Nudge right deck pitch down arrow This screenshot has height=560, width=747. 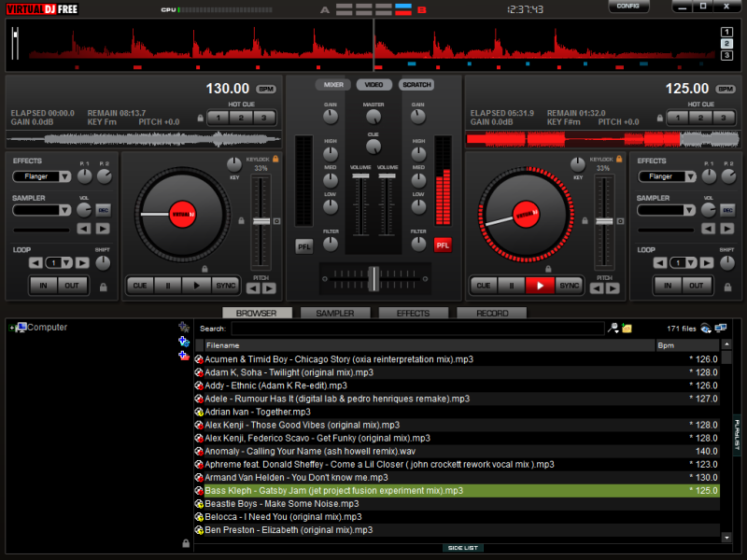597,288
